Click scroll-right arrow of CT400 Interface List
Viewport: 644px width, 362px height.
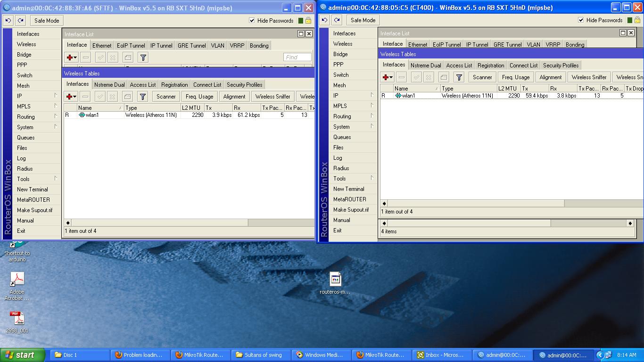click(x=630, y=223)
